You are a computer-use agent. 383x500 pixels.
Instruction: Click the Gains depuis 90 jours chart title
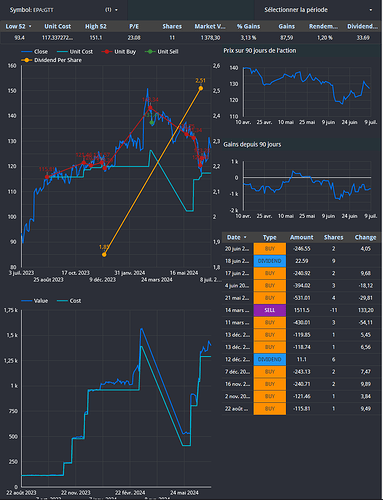click(x=252, y=145)
